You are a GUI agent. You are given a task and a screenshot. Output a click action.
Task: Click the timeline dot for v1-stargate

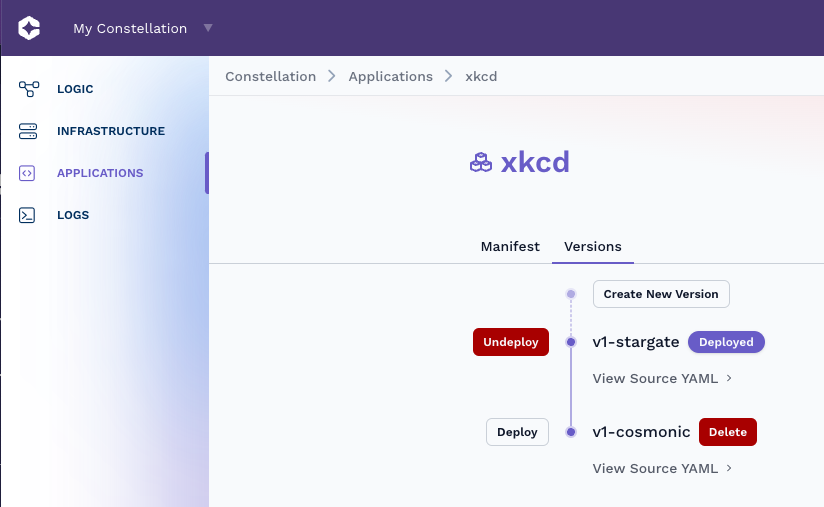pyautogui.click(x=571, y=342)
